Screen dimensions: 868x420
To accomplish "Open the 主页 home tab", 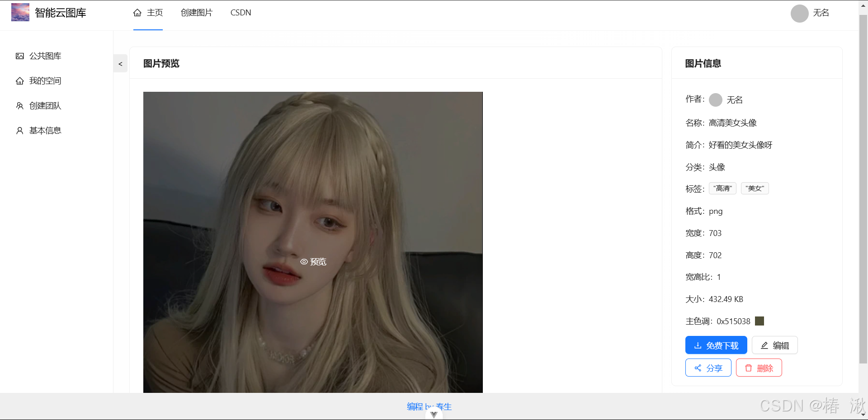I will [148, 13].
